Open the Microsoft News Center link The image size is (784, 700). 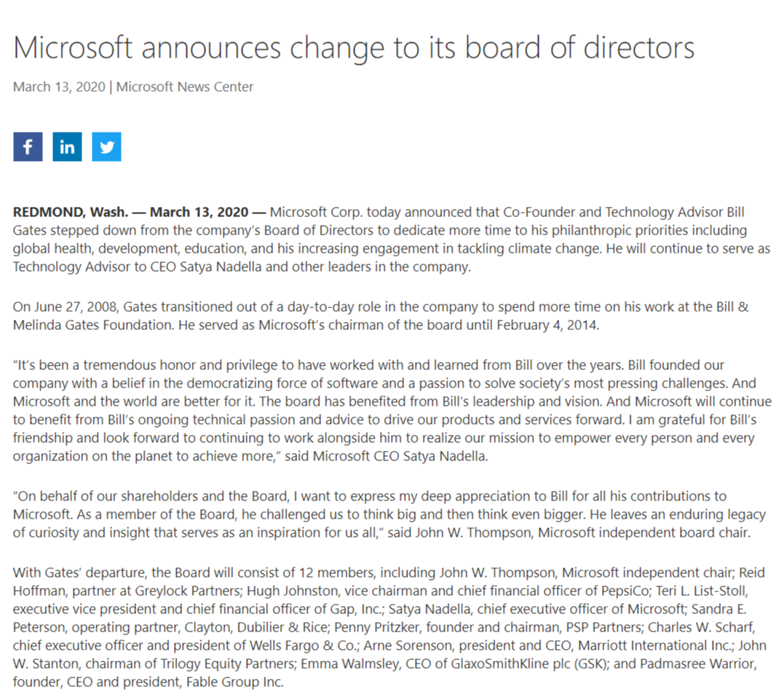pyautogui.click(x=184, y=87)
